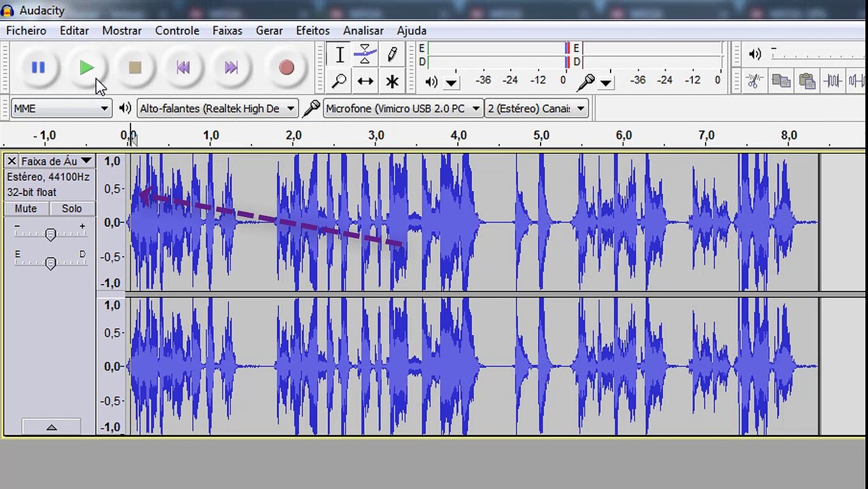Viewport: 868px width, 489px height.
Task: Start playback with the green Play button
Action: tap(86, 67)
